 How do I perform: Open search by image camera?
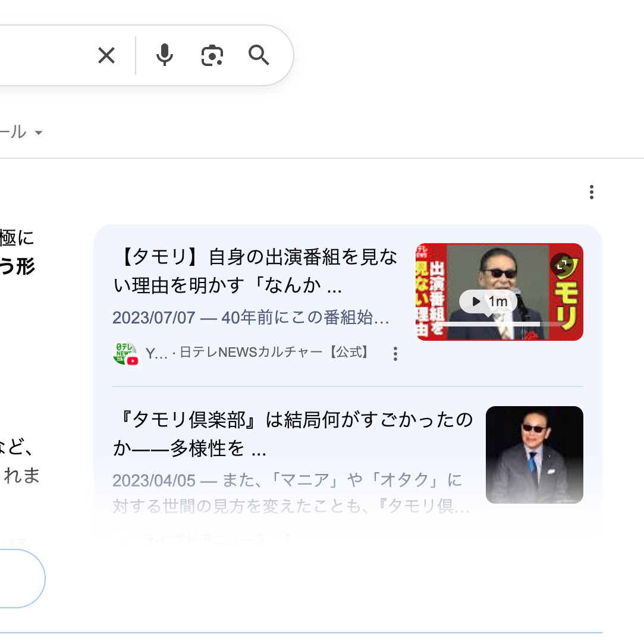pos(212,55)
